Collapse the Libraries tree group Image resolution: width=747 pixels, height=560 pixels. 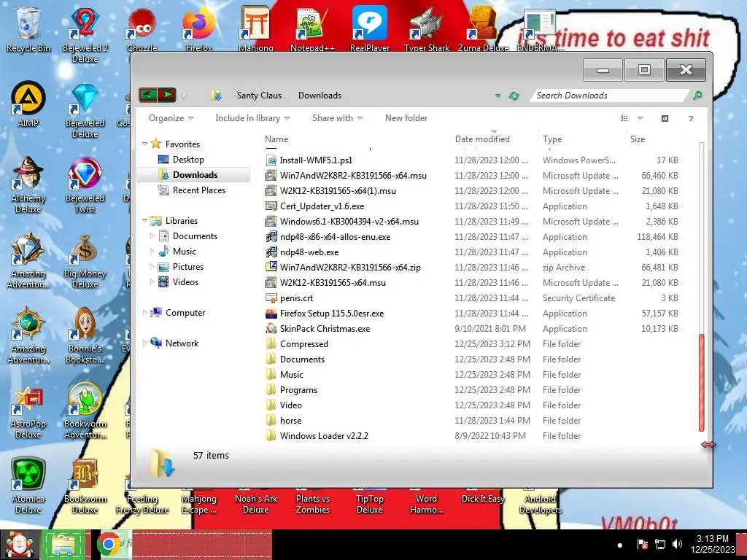pos(145,220)
